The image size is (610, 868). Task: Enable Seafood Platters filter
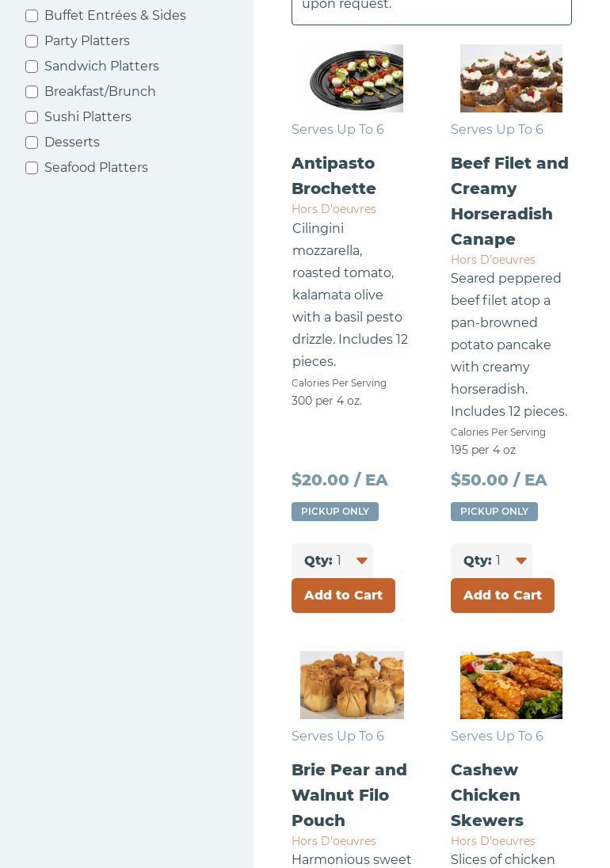32,168
